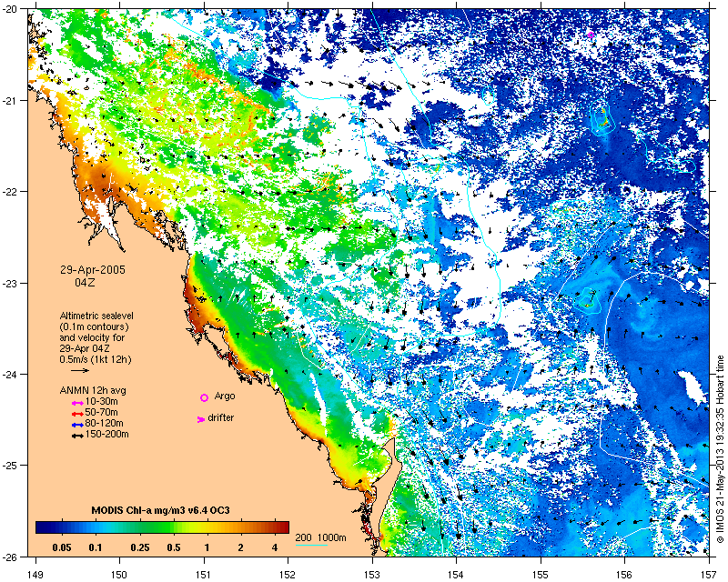The width and height of the screenshot is (728, 582).
Task: Click the '154' longitude axis label
Action: [x=457, y=575]
